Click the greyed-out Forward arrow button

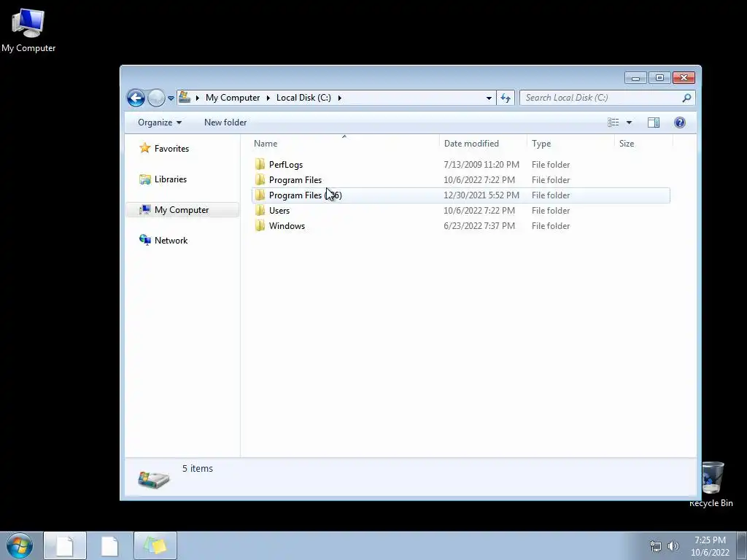156,98
